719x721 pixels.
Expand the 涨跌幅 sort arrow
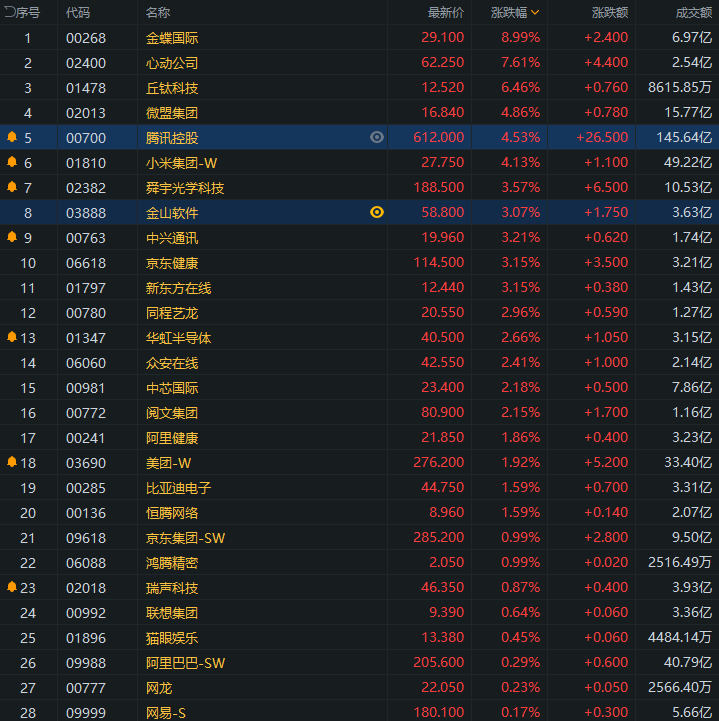[x=535, y=12]
